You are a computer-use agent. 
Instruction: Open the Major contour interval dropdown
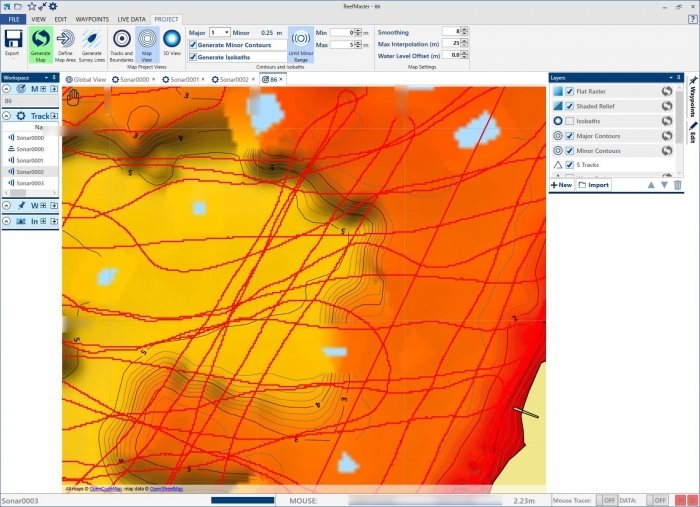[225, 32]
